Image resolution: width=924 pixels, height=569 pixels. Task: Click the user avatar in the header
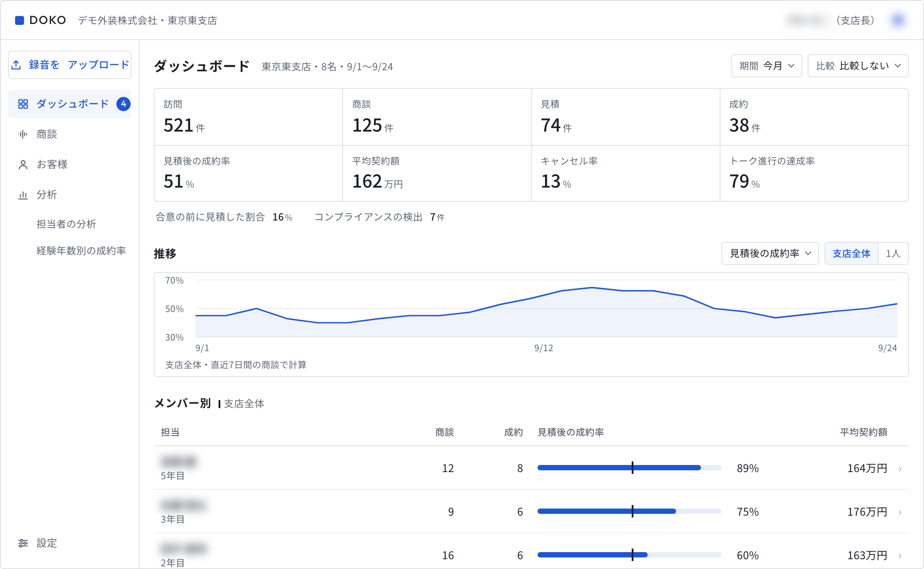coord(898,20)
